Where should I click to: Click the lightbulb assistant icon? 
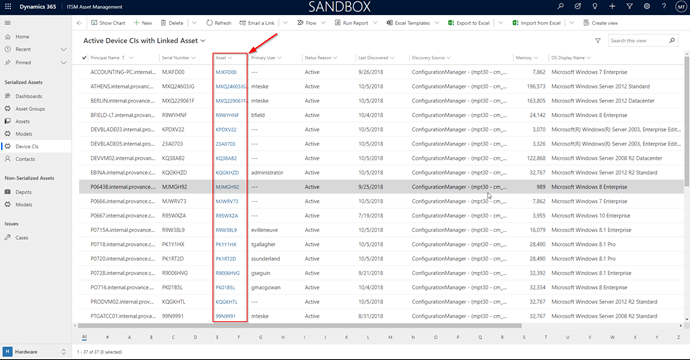click(595, 6)
